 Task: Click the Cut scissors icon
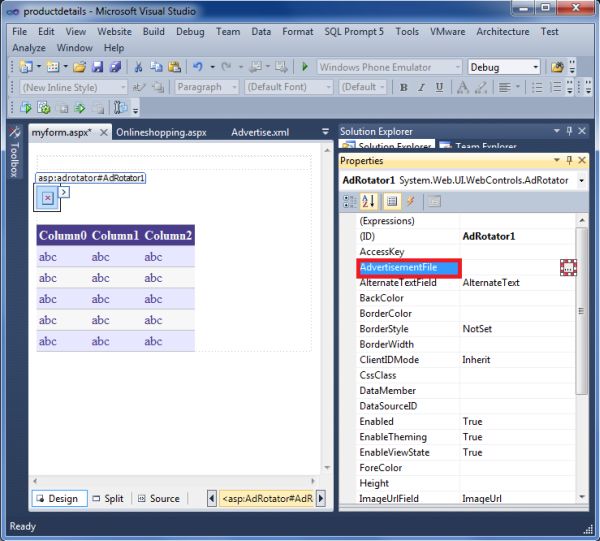(x=139, y=67)
